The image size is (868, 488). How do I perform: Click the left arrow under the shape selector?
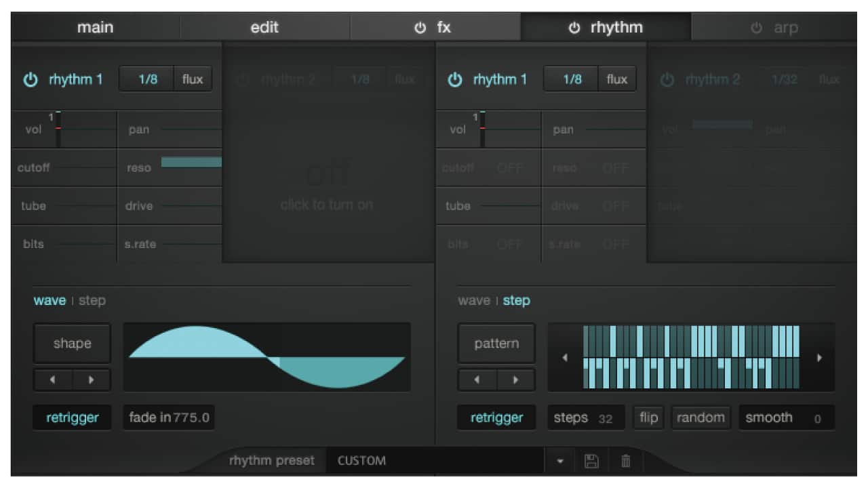pos(52,380)
